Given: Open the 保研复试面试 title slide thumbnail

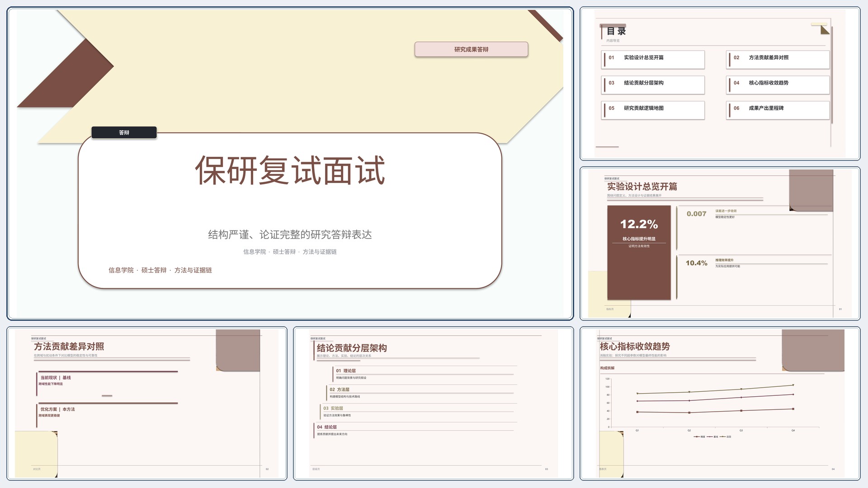Looking at the screenshot, I should [x=290, y=164].
